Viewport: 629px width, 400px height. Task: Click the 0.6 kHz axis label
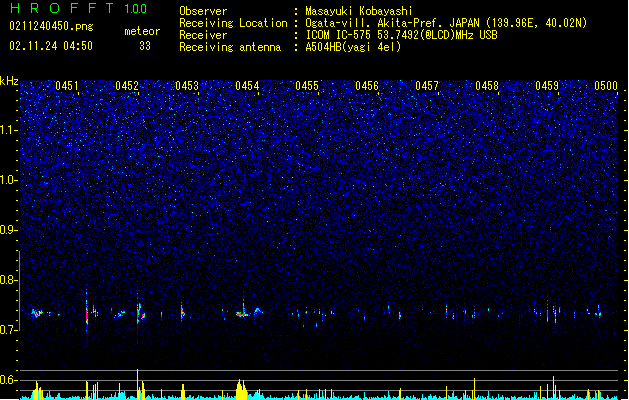(9, 380)
